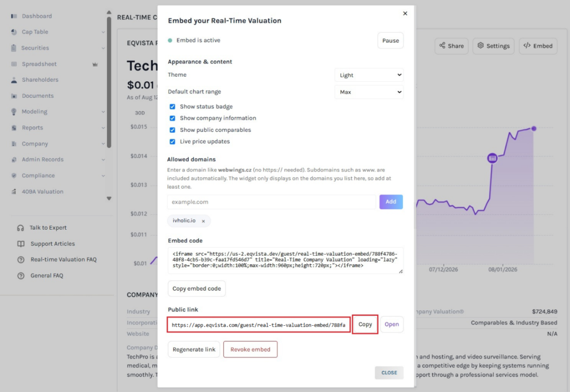Uncheck Show public comparables
This screenshot has width=570, height=392.
173,130
